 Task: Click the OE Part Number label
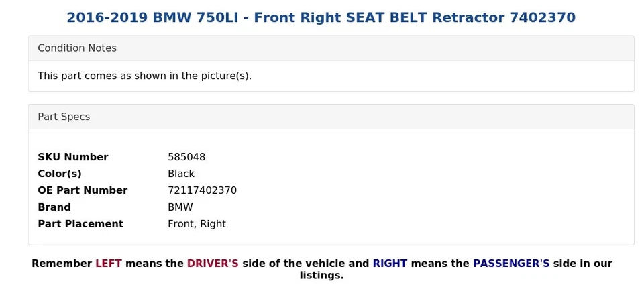click(x=83, y=190)
